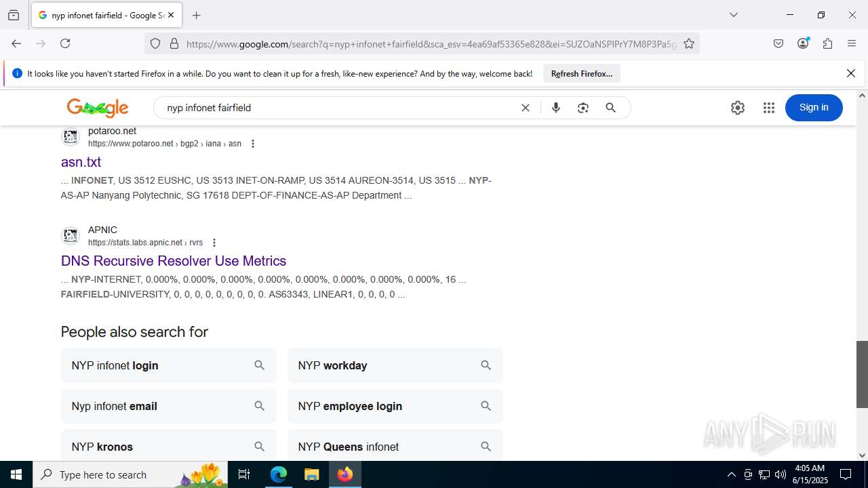Screen dimensions: 868x488
Task: Open network status in system tray
Action: tap(764, 474)
